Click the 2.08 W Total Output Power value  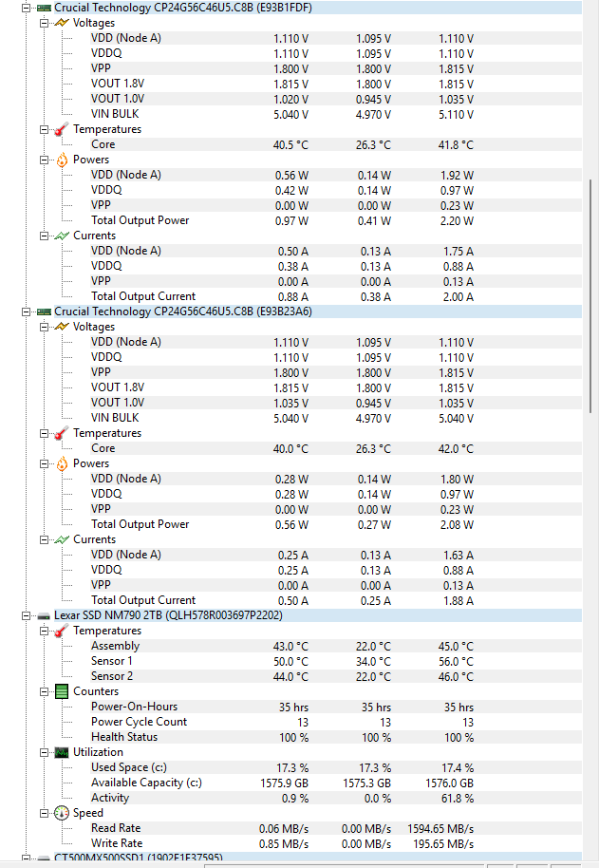[457, 525]
